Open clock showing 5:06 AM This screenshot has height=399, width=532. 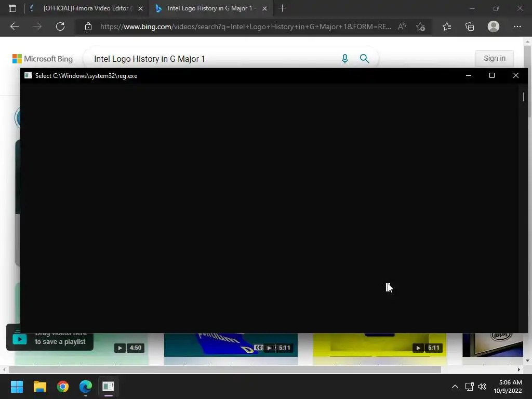pos(508,387)
